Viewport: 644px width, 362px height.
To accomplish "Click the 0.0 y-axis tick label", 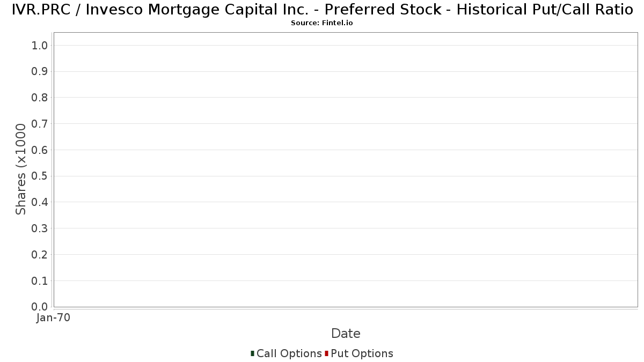I will [40, 307].
